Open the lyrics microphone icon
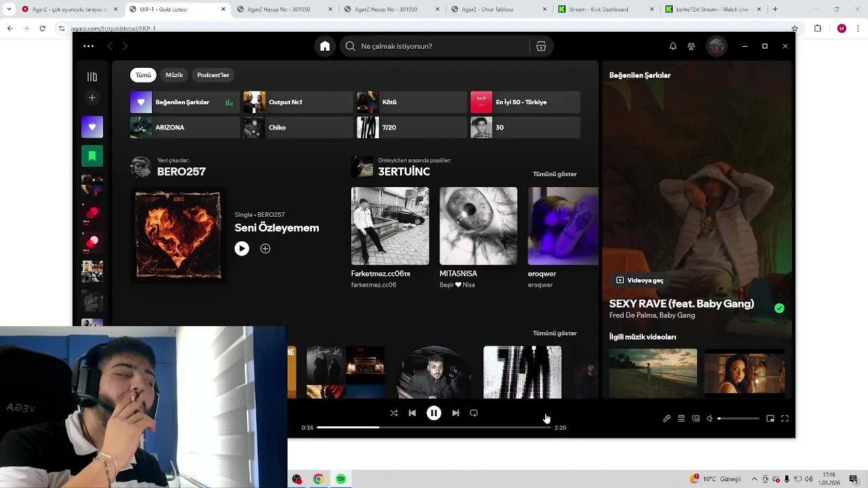 667,419
